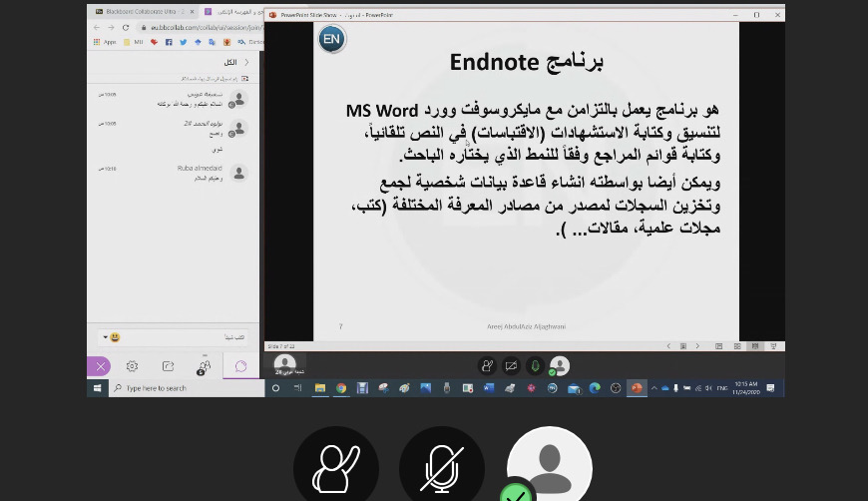Switch PowerPoint to Reading view
The height and width of the screenshot is (501, 868).
point(755,346)
